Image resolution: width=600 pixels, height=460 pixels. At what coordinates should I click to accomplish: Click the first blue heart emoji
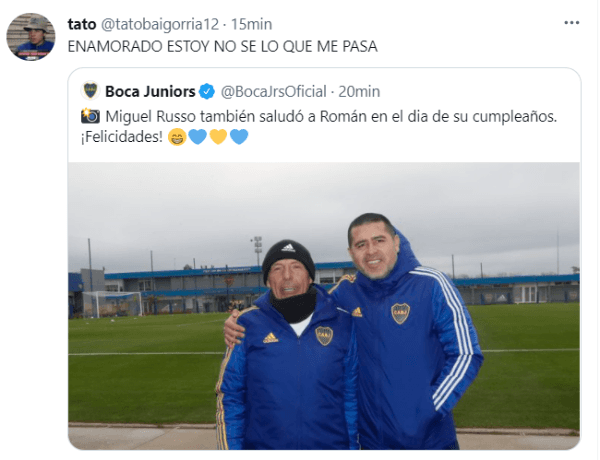tap(197, 137)
